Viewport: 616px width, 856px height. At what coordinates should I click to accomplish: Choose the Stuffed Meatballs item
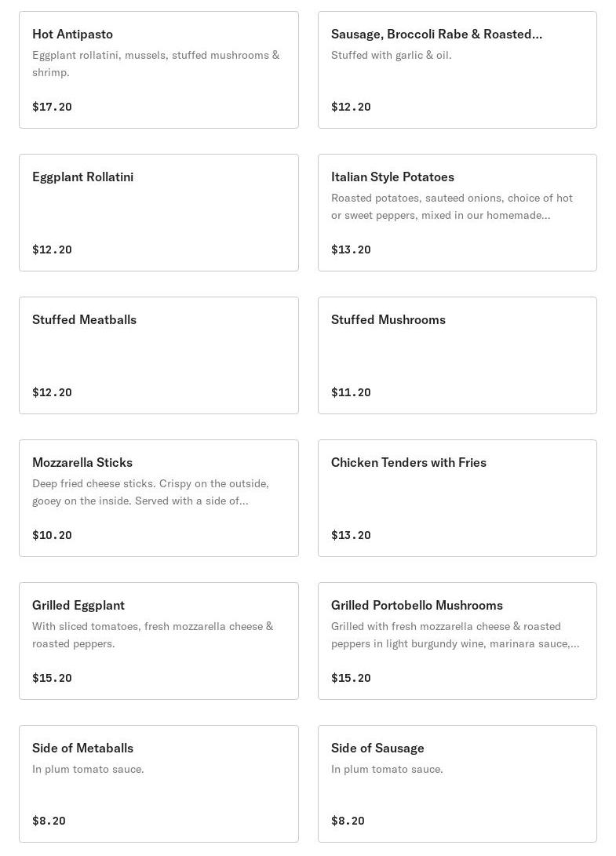pos(84,319)
